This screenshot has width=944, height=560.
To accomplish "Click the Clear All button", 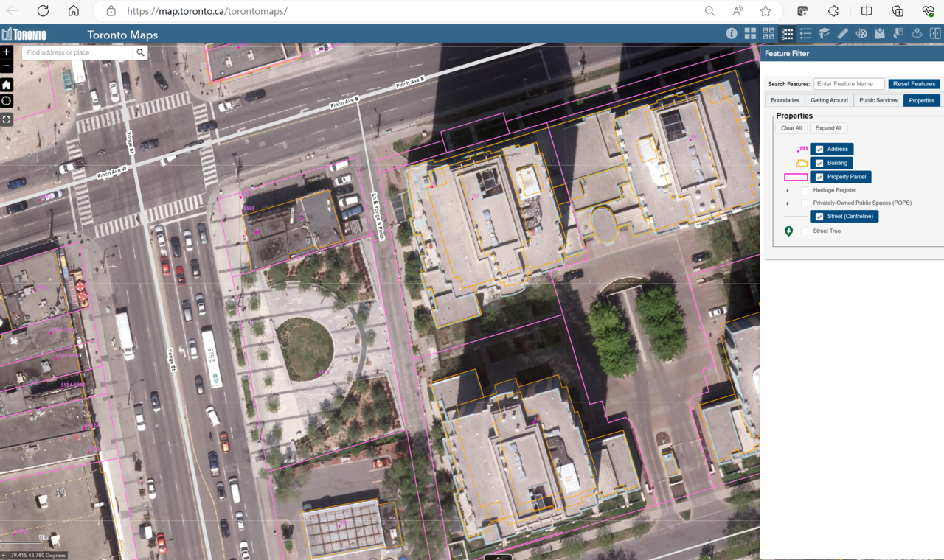I will (x=791, y=128).
